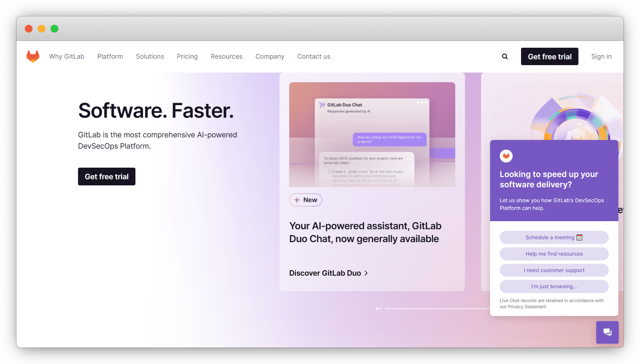The width and height of the screenshot is (640, 364).
Task: Expand the Platform navigation menu
Action: 110,56
